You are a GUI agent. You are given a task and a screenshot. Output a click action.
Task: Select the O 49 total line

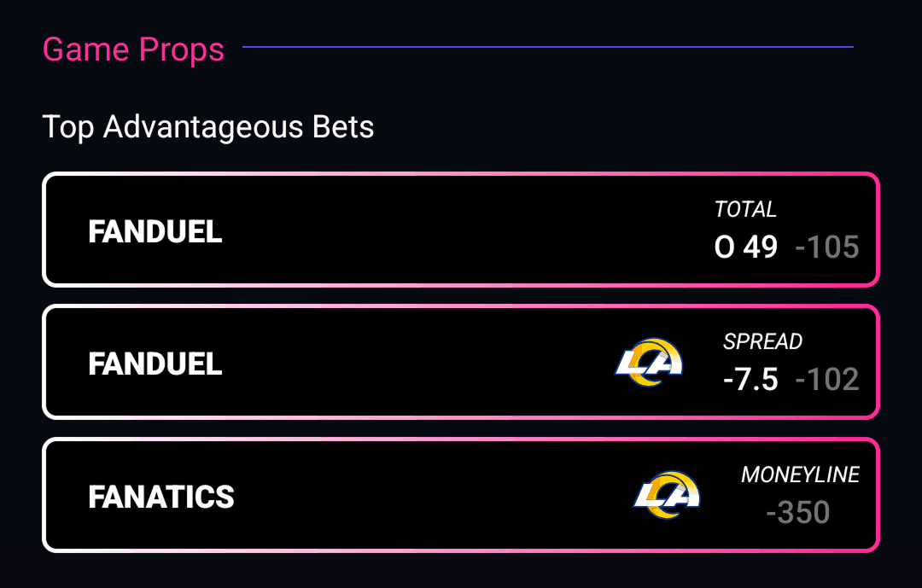746,247
